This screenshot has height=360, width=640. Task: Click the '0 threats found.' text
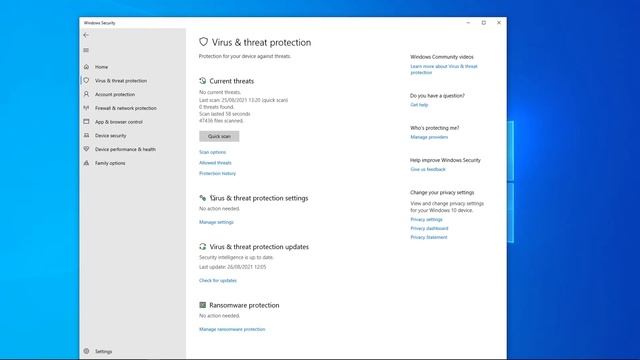click(216, 107)
